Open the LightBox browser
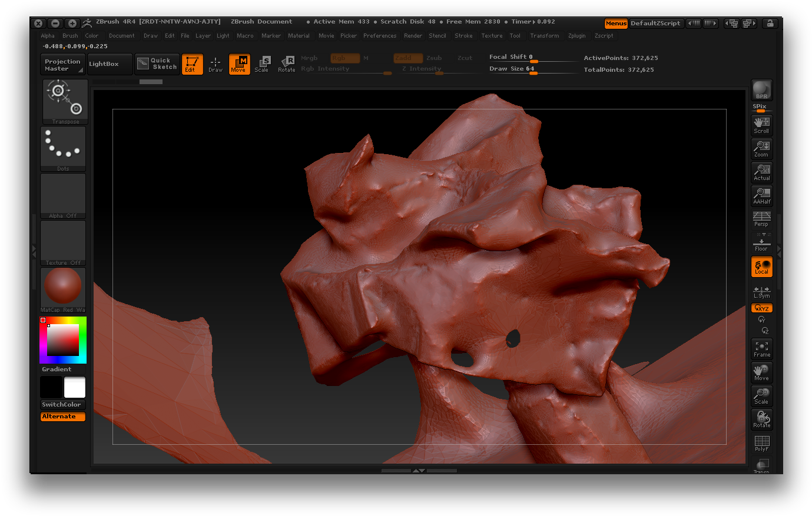 [x=110, y=65]
